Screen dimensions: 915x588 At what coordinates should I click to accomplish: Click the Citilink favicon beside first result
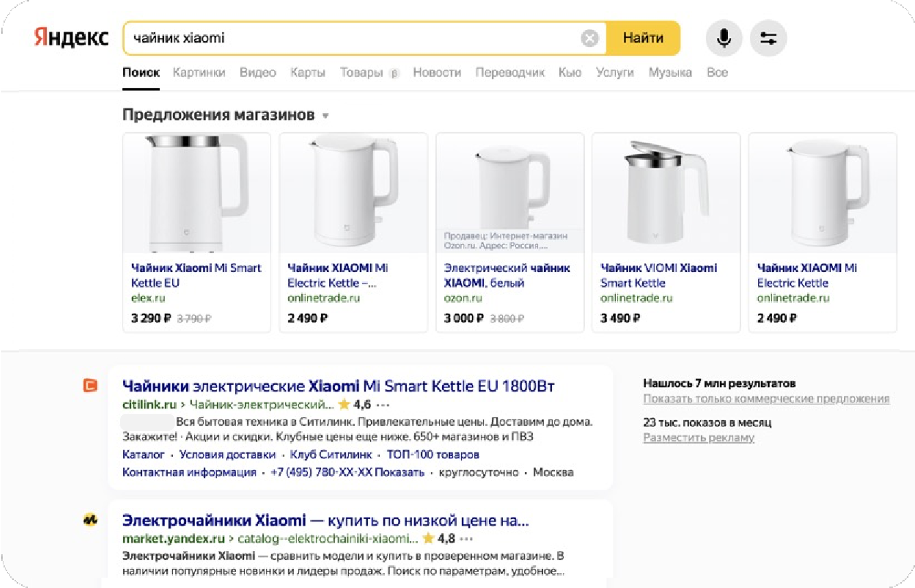pyautogui.click(x=91, y=385)
